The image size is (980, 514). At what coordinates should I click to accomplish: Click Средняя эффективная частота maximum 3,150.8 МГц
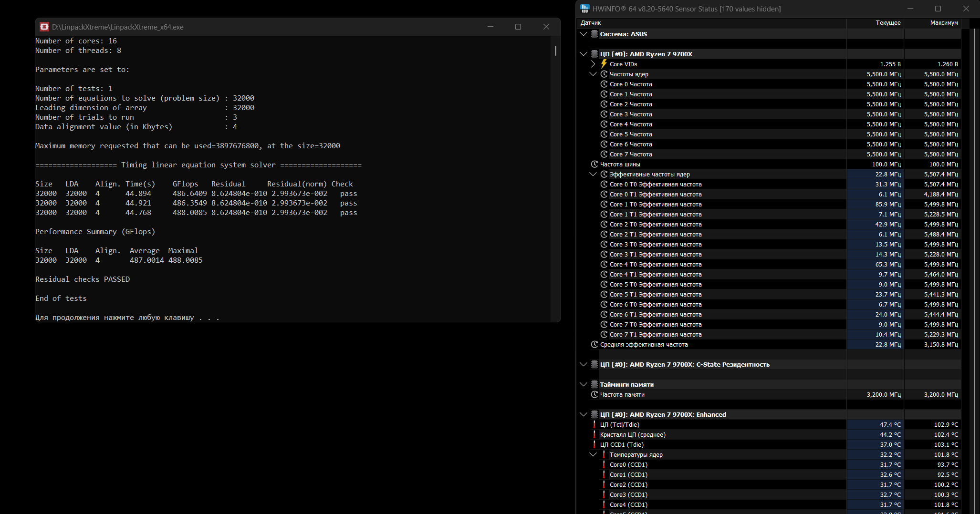coord(941,344)
